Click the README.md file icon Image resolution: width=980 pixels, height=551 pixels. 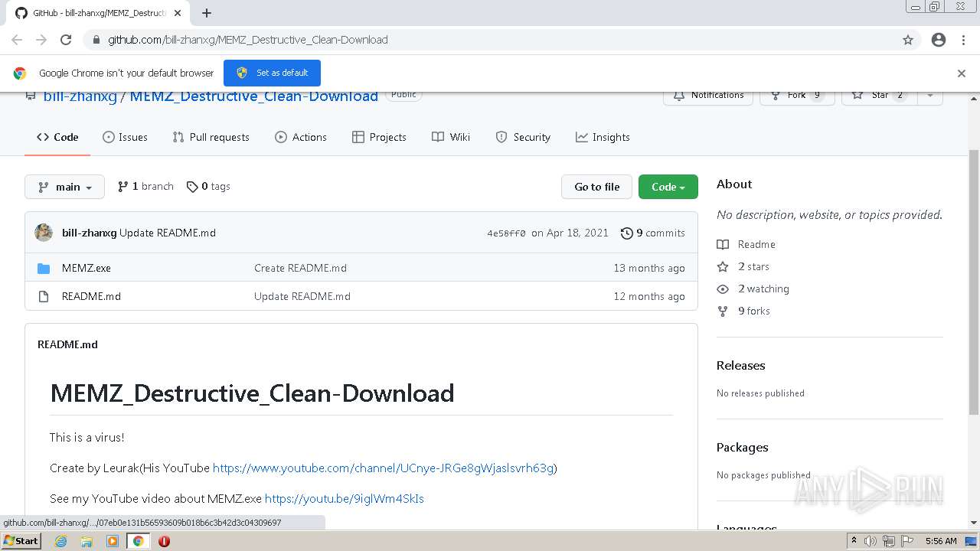click(44, 296)
